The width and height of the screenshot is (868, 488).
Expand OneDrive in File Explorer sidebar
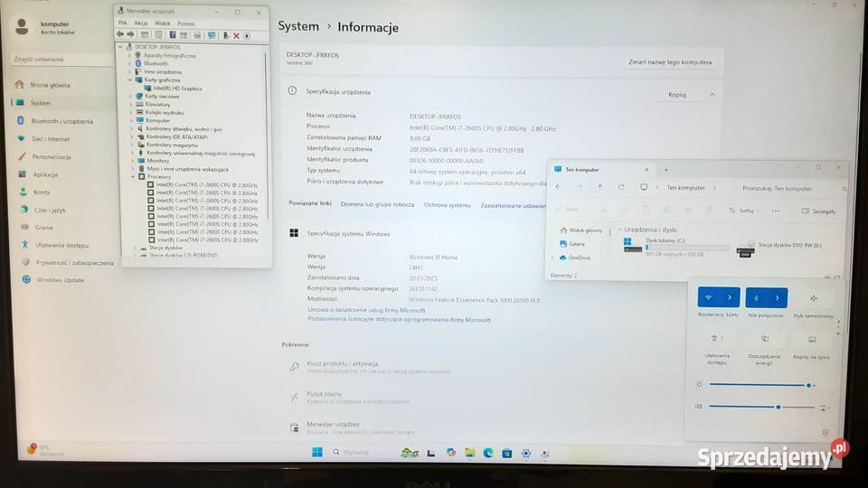552,258
